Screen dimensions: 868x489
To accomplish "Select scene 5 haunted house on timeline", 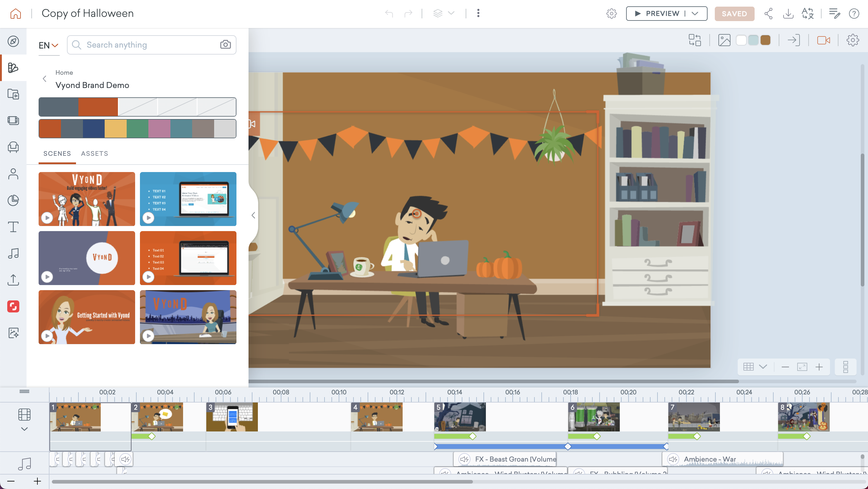I will click(460, 417).
